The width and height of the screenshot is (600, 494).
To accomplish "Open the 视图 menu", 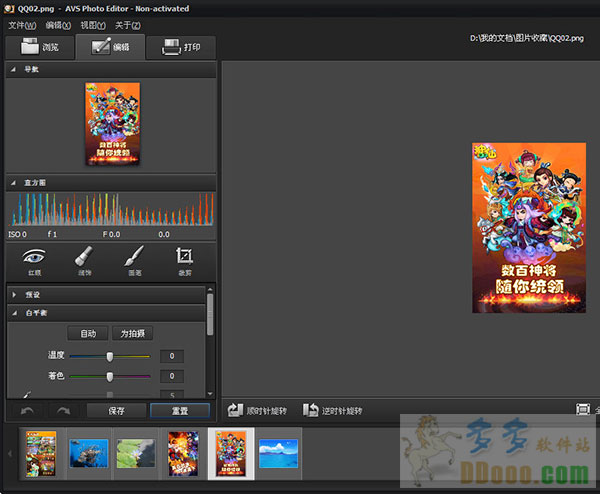I will coord(93,25).
